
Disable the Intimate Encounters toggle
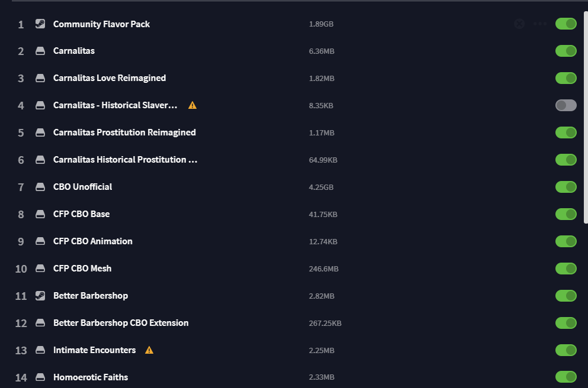pyautogui.click(x=566, y=350)
